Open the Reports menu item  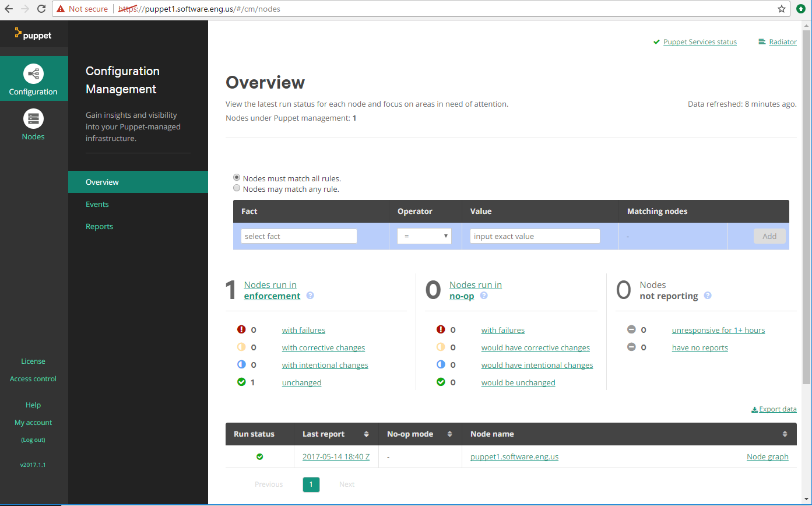99,226
